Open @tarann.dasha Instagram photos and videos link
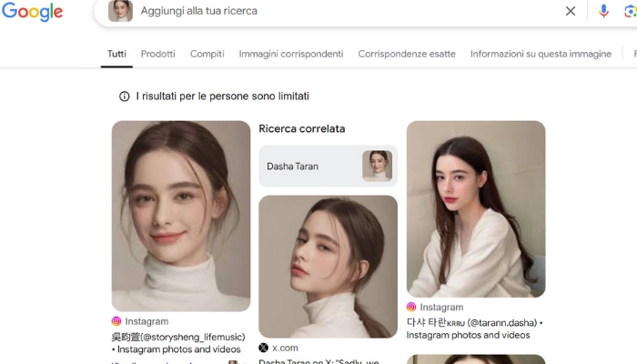This screenshot has width=637, height=364. point(474,329)
